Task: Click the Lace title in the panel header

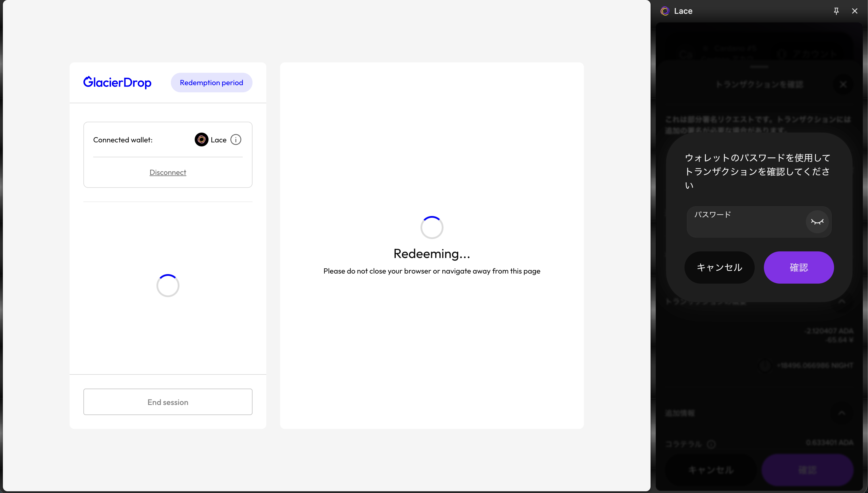Action: 683,11
